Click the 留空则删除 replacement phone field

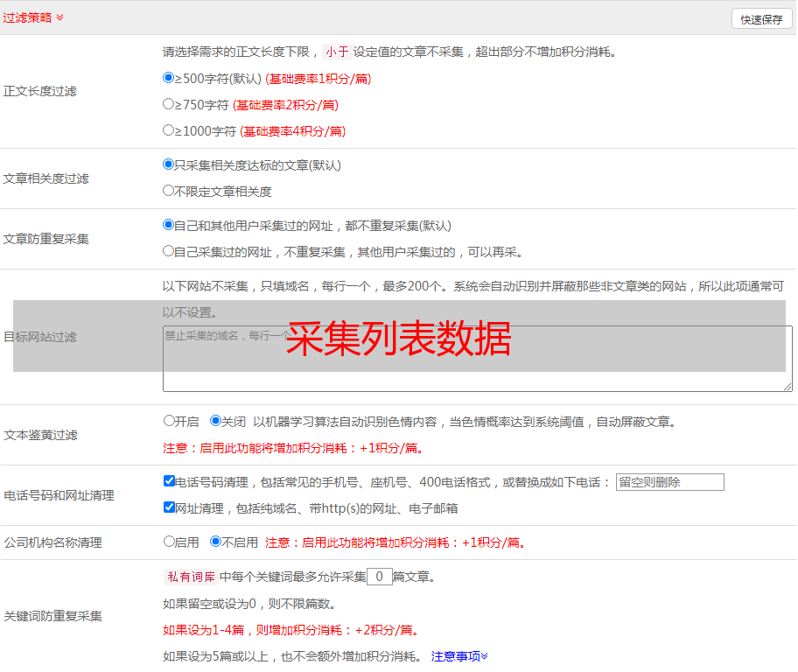click(x=669, y=482)
